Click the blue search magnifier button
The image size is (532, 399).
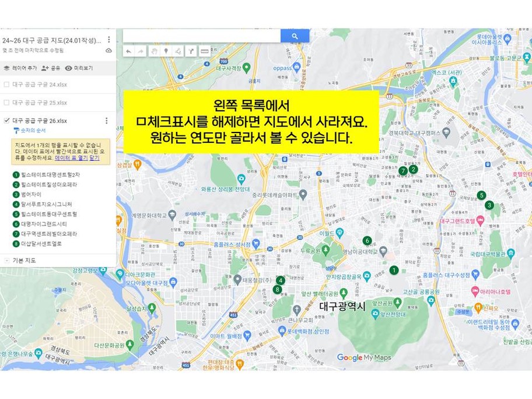(x=295, y=36)
